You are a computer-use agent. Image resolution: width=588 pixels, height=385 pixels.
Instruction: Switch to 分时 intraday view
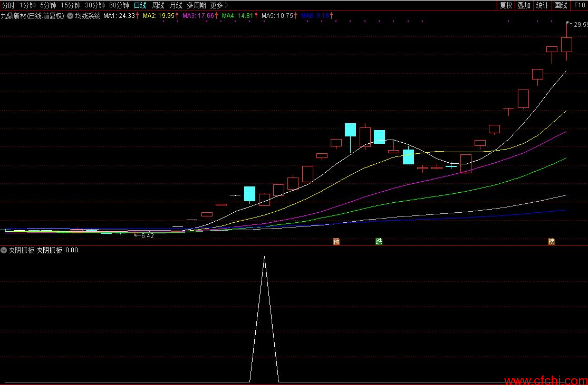(x=8, y=5)
